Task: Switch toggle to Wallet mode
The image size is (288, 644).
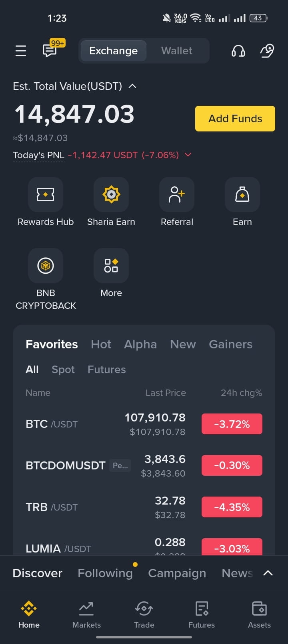Action: pos(177,51)
